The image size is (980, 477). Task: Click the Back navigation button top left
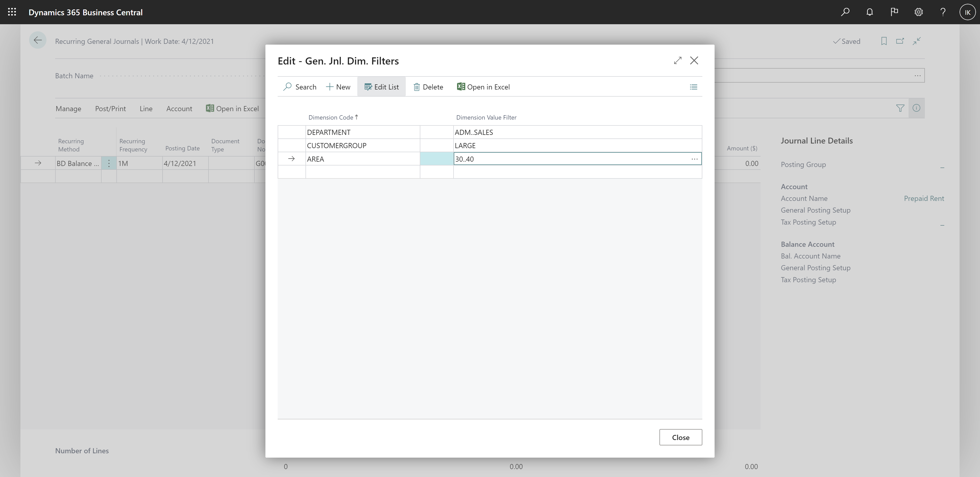[38, 40]
